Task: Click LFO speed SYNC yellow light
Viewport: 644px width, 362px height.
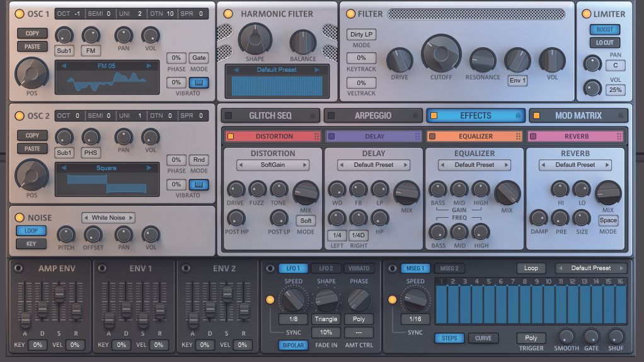Action: coord(270,300)
